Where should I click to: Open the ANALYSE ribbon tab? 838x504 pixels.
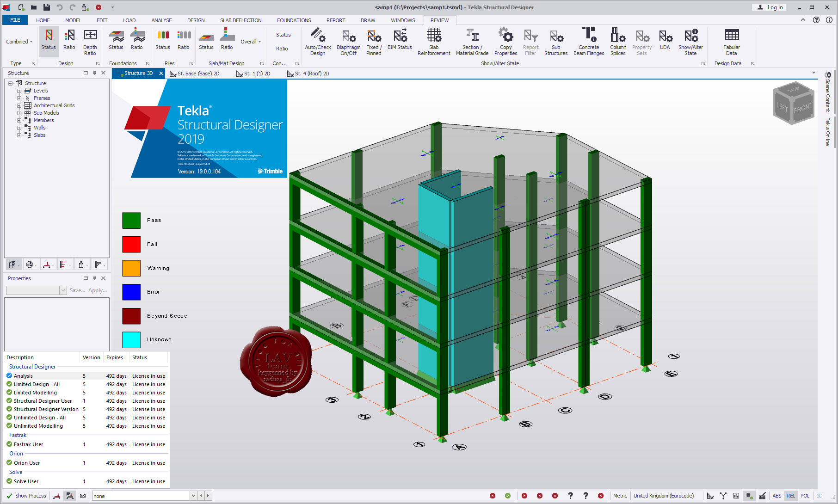click(161, 20)
